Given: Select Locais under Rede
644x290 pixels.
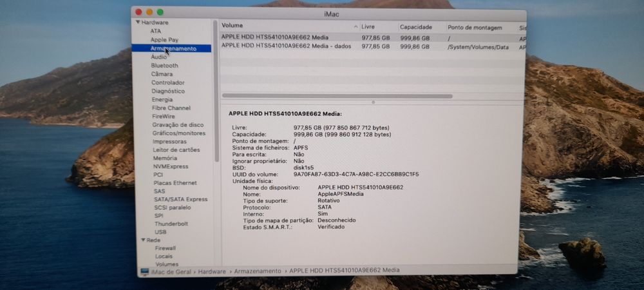Looking at the screenshot, I should [x=164, y=256].
